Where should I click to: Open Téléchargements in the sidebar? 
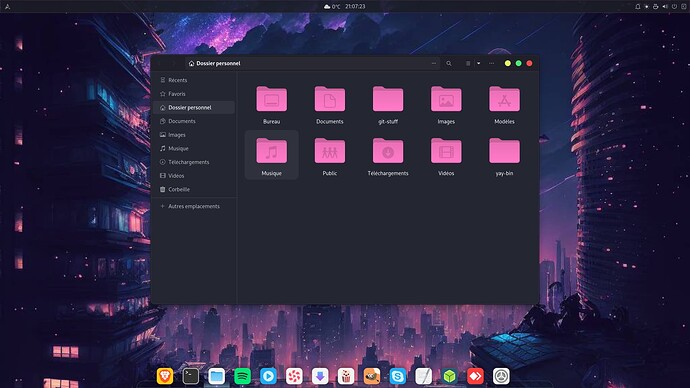point(194,162)
